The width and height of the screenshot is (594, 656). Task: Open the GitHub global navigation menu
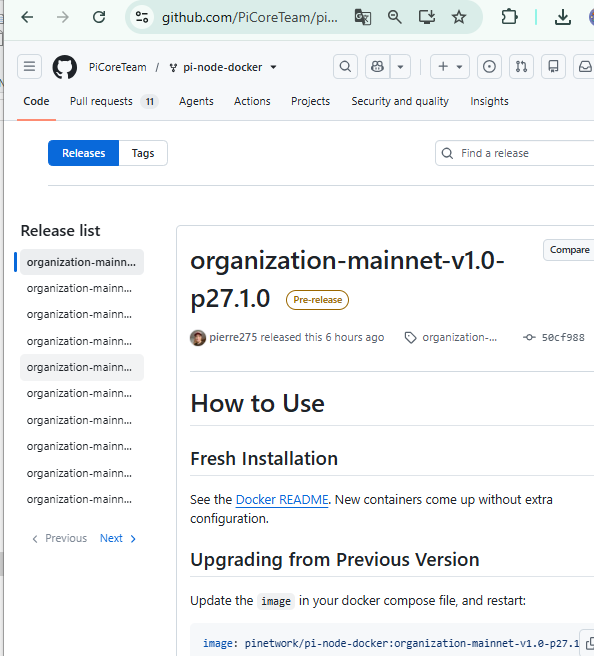click(29, 67)
